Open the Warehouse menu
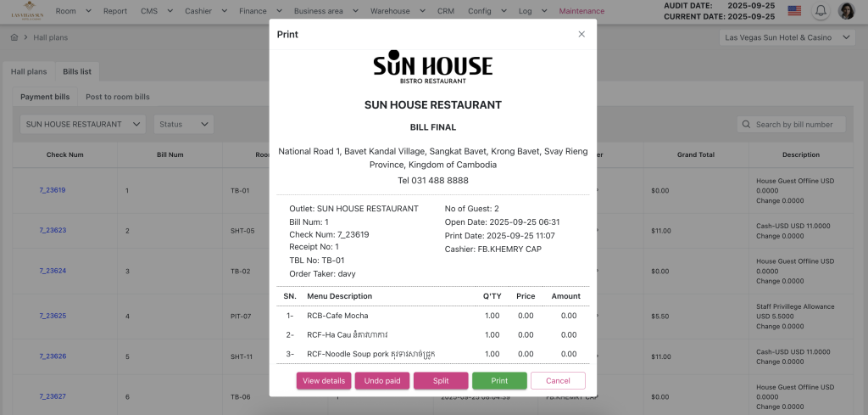The image size is (868, 415). pos(395,11)
